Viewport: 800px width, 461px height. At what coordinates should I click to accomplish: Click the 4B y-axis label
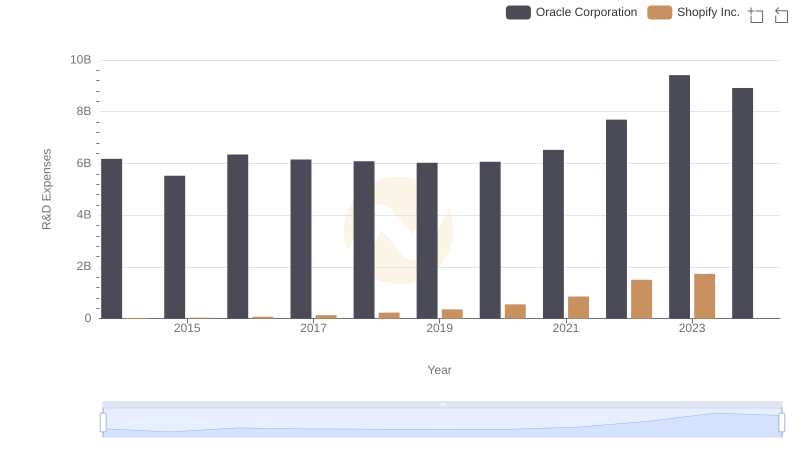click(x=84, y=215)
